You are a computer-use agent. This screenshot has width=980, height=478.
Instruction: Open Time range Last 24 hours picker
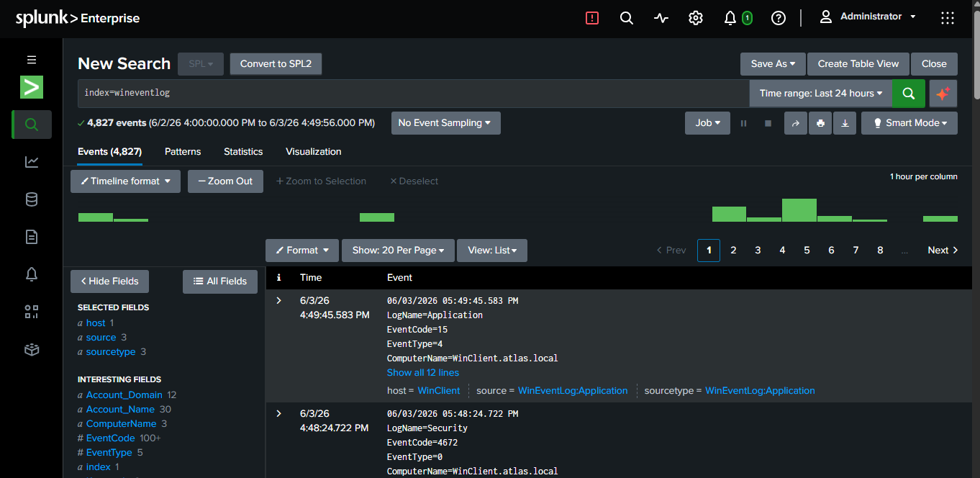point(820,93)
